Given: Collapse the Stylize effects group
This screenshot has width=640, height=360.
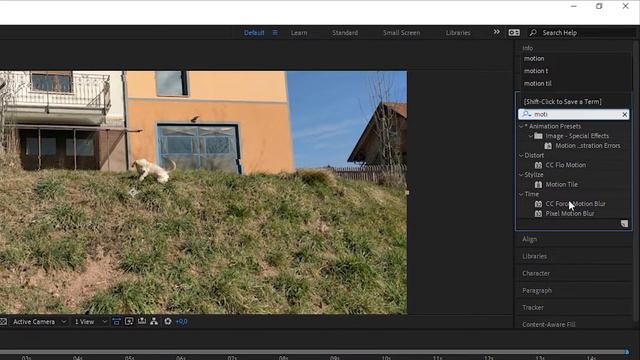Looking at the screenshot, I should point(521,175).
